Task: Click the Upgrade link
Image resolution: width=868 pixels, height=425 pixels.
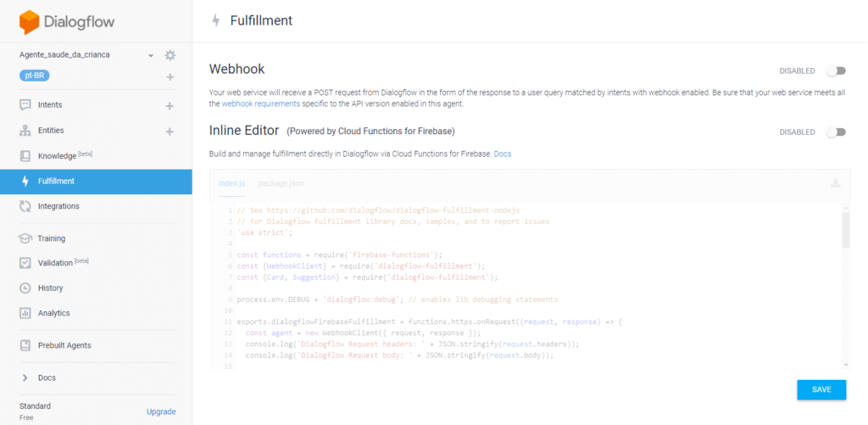Action: click(161, 411)
